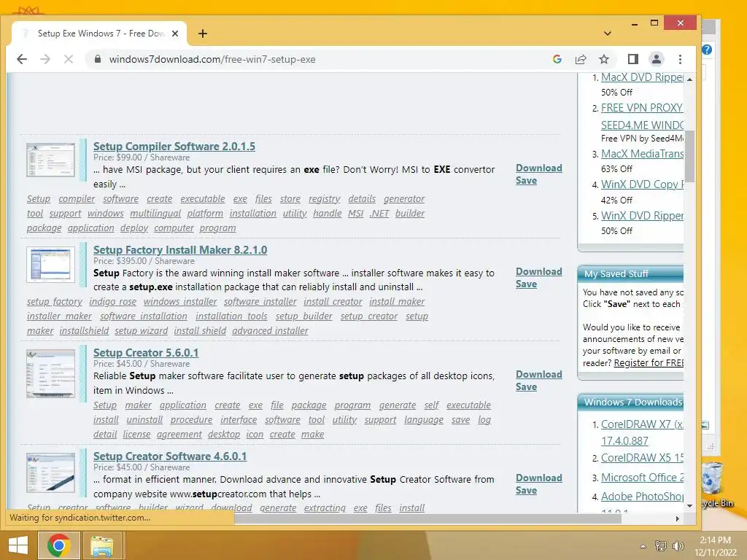Save Setup Factory Install Maker entry
Screen dimensions: 747x560
[x=527, y=284]
